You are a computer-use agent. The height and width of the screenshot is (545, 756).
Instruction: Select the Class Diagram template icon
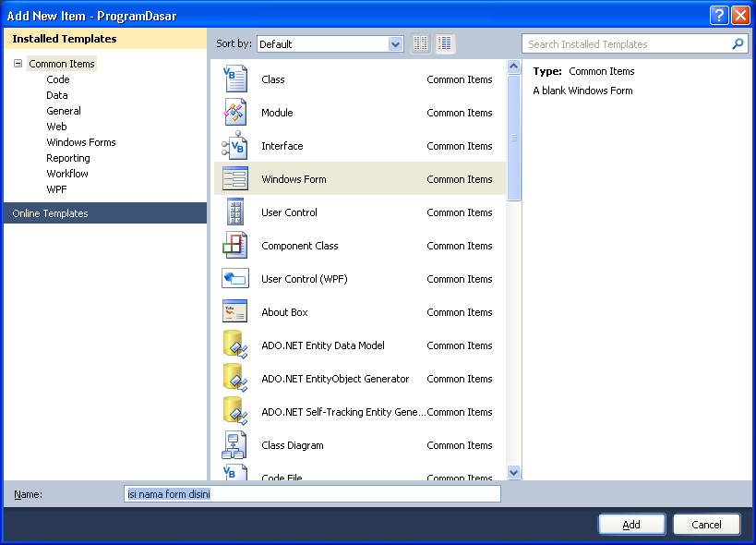(234, 444)
